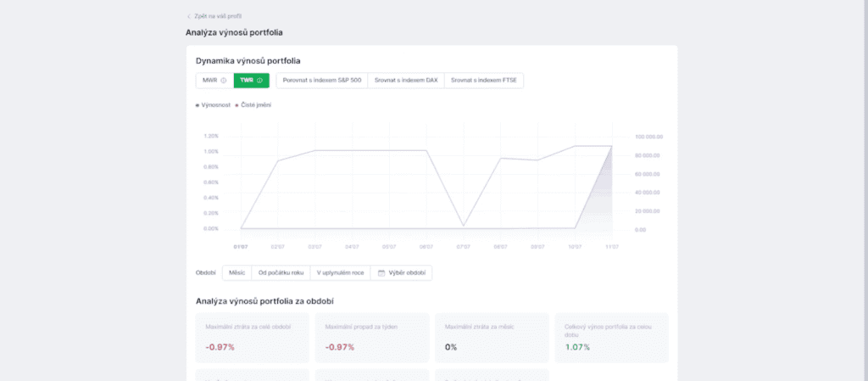The image size is (868, 381).
Task: Choose the V uplynulém roce period
Action: click(x=339, y=273)
